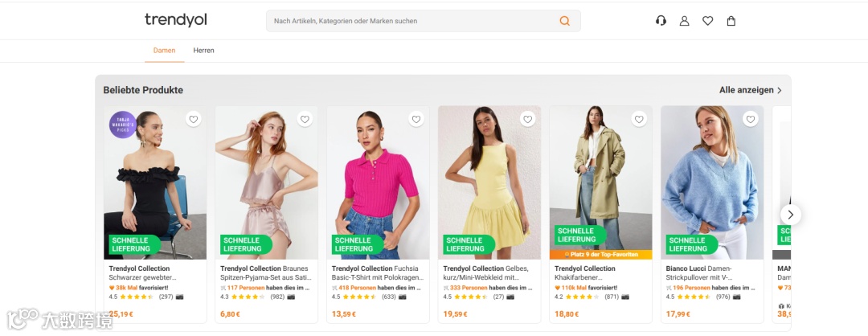Click the (27) review count
The width and height of the screenshot is (868, 336).
(499, 297)
